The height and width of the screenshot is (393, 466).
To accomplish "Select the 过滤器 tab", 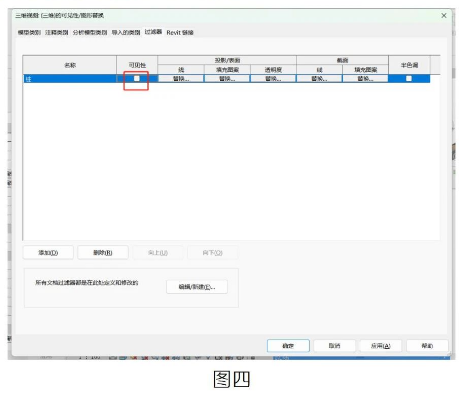I will tap(153, 32).
